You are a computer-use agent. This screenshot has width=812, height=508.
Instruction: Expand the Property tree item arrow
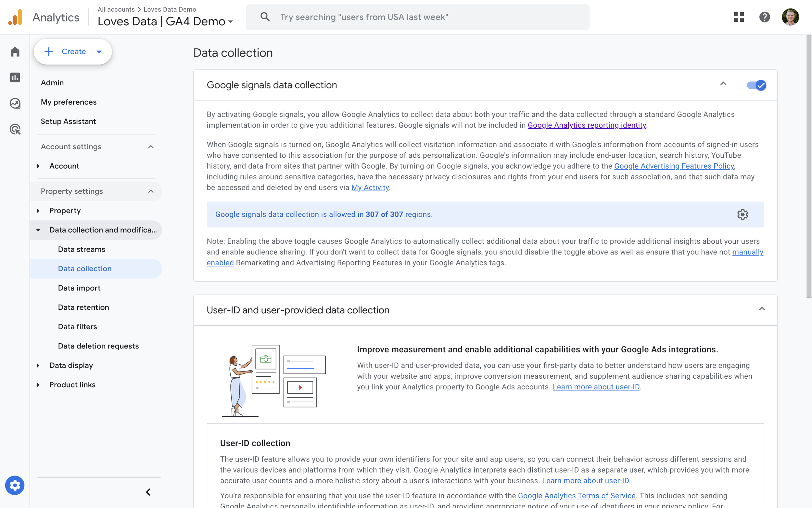38,211
